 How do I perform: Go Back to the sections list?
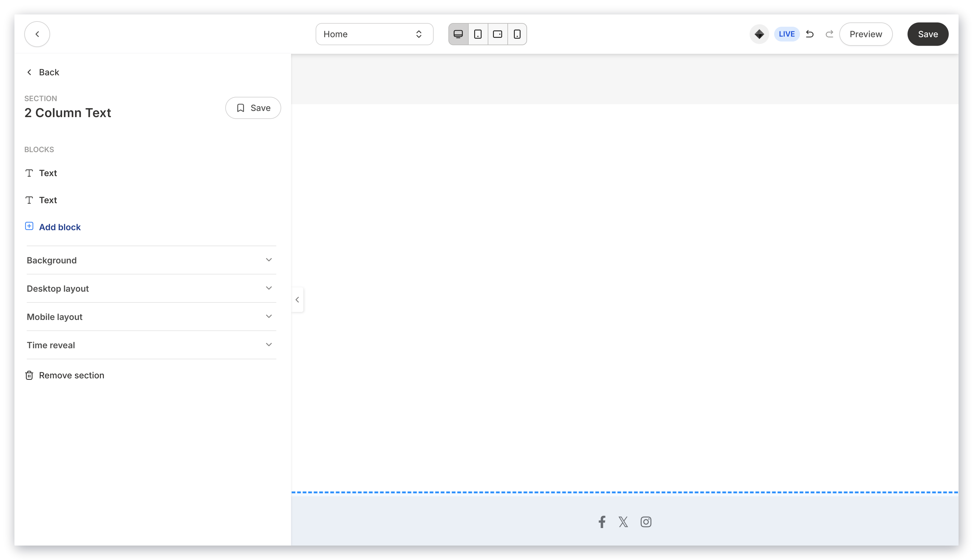tap(43, 72)
